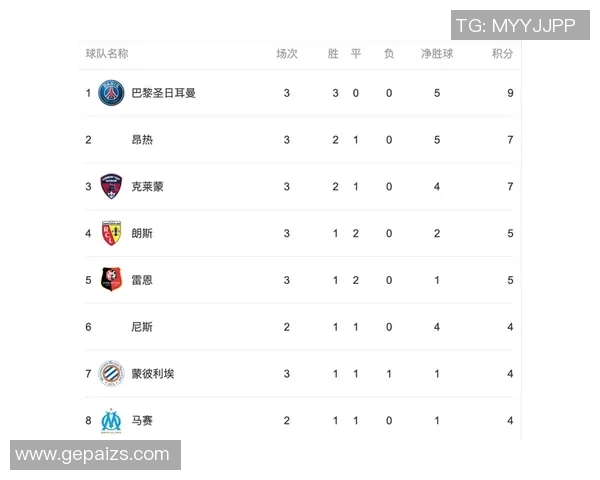Open the 昂热 team name in row 2
This screenshot has height=480, width=600.
point(142,140)
